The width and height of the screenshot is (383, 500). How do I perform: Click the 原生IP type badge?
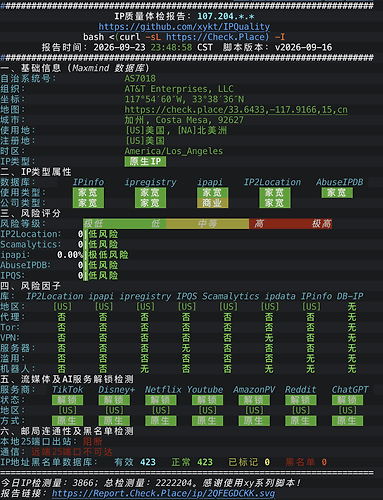point(145,161)
